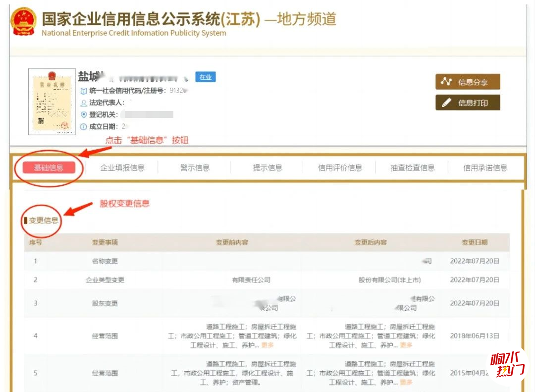Click the 变更前内容 column header

(x=232, y=242)
